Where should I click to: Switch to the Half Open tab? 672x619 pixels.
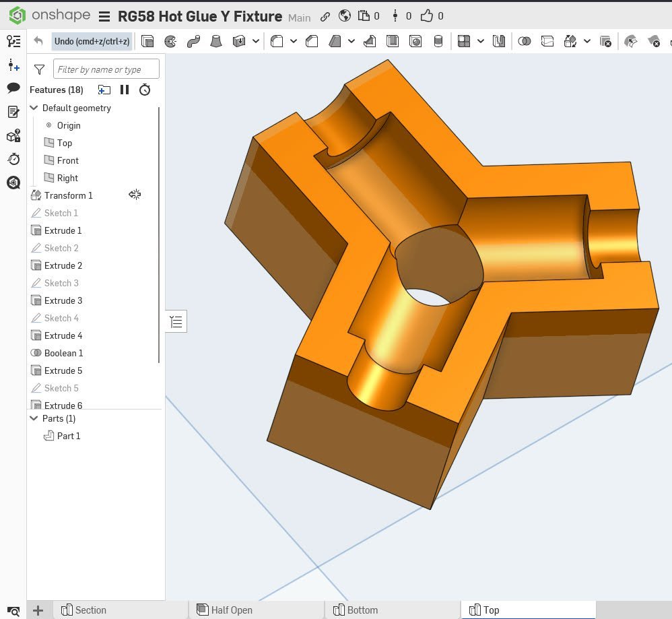pos(232,610)
